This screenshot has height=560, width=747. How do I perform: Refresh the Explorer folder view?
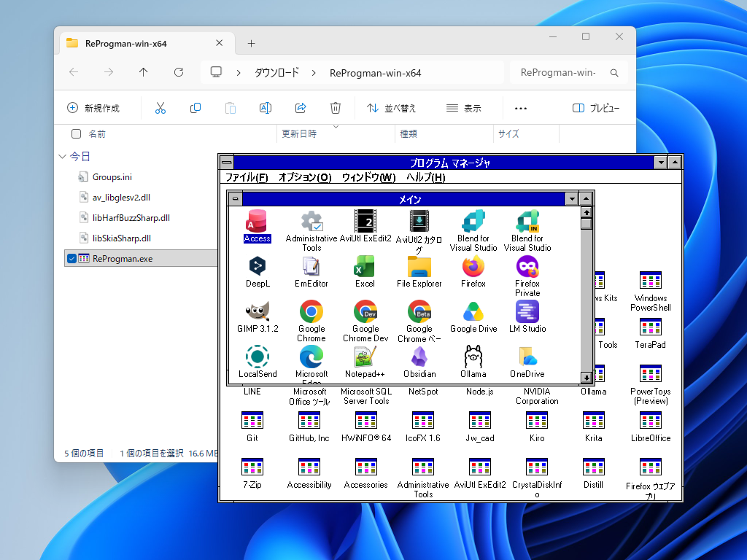179,72
